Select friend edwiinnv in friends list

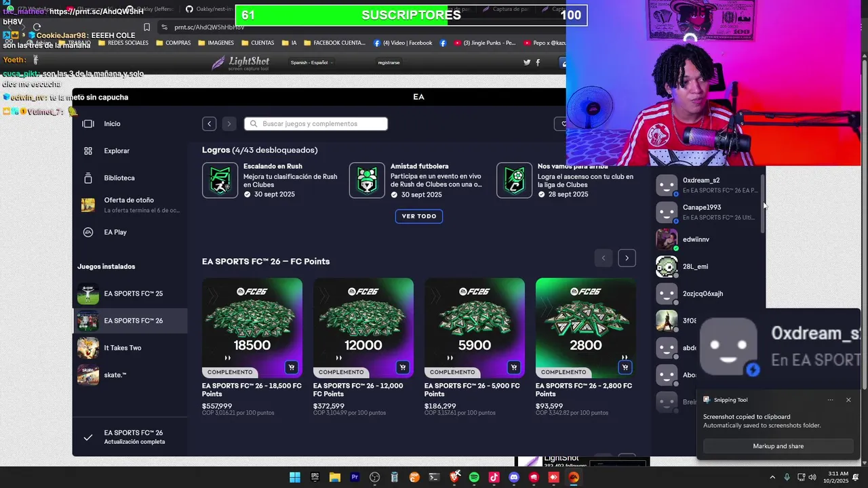coord(707,239)
